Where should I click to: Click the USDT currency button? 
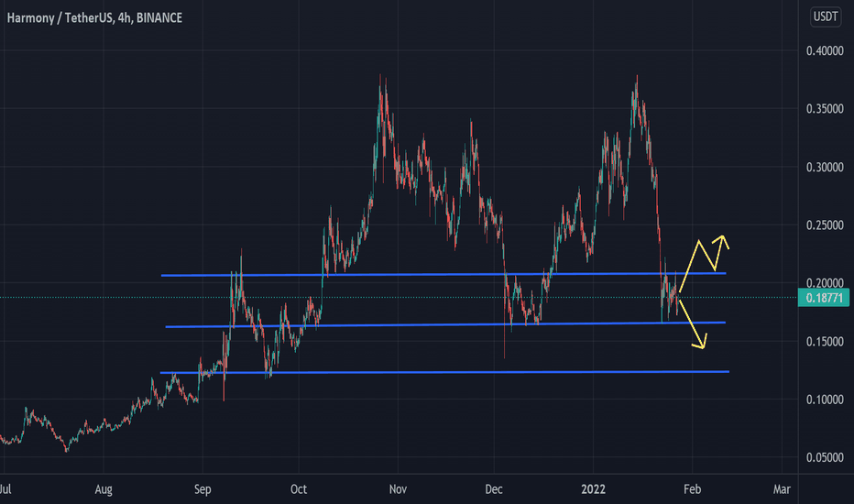pyautogui.click(x=825, y=16)
